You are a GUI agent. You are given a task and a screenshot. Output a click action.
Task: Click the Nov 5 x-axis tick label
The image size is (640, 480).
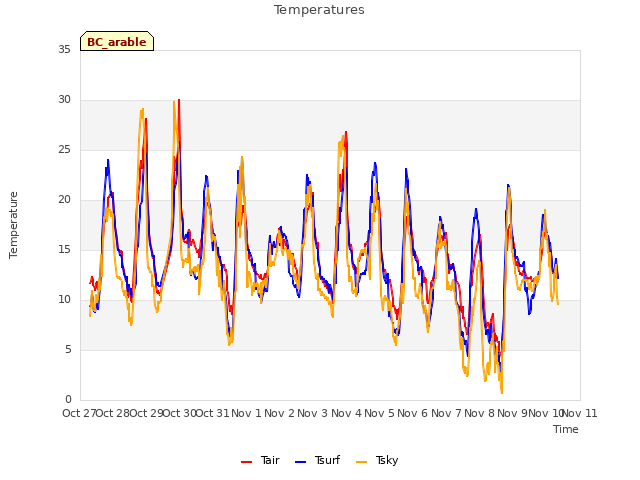point(379,413)
